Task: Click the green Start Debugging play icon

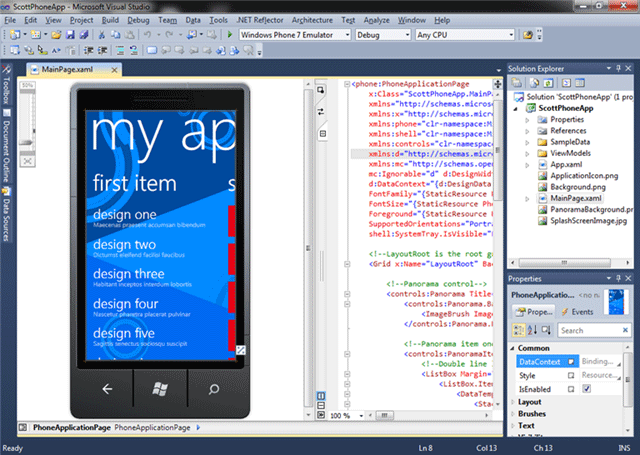Action: pos(230,35)
